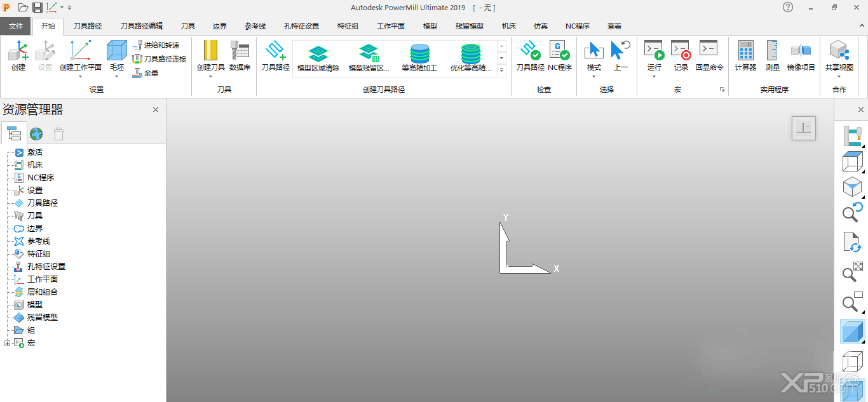Expand the toolpath strategy gallery
Screen dimensions: 868x402
click(x=501, y=70)
